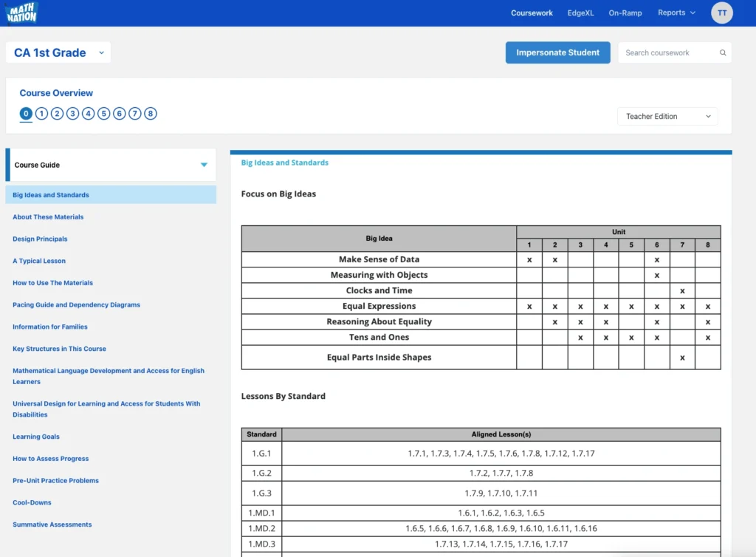The width and height of the screenshot is (756, 557).
Task: Open the Summative Assessments link
Action: tap(52, 524)
